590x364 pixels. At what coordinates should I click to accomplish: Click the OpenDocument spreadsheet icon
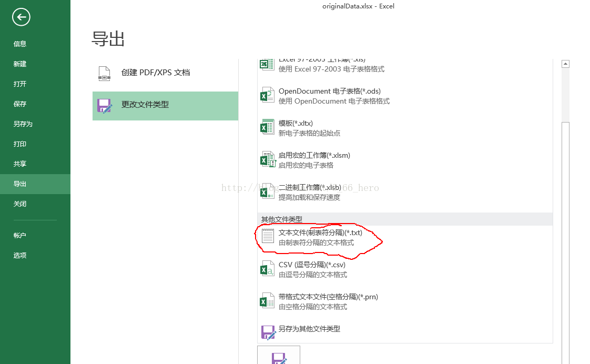(x=267, y=96)
